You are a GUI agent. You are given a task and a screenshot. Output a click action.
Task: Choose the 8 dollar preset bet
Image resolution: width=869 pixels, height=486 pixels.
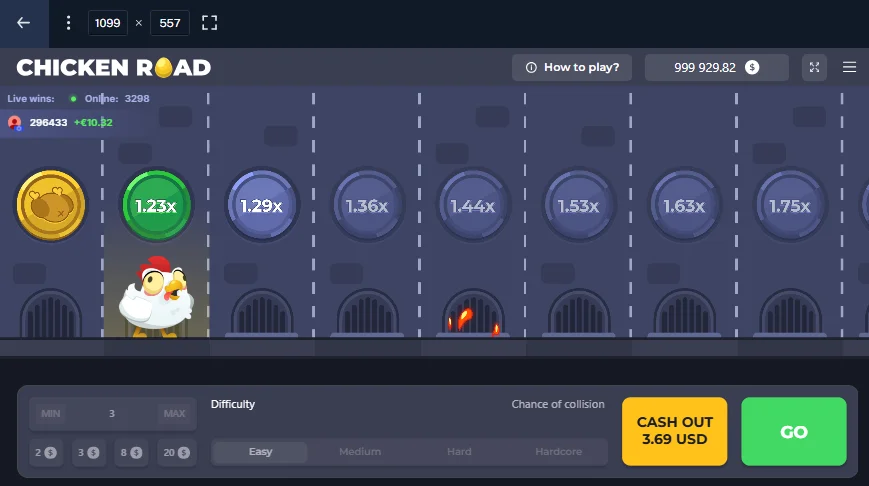point(131,453)
